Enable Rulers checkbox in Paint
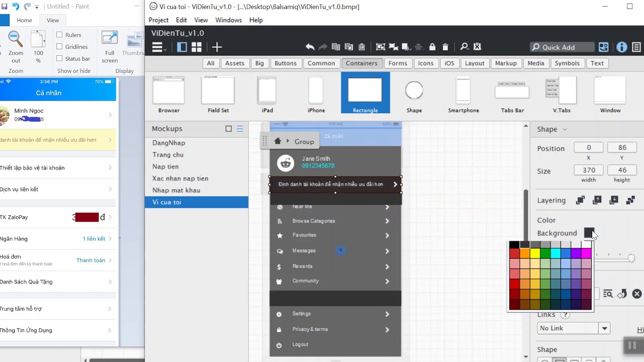 pyautogui.click(x=59, y=35)
